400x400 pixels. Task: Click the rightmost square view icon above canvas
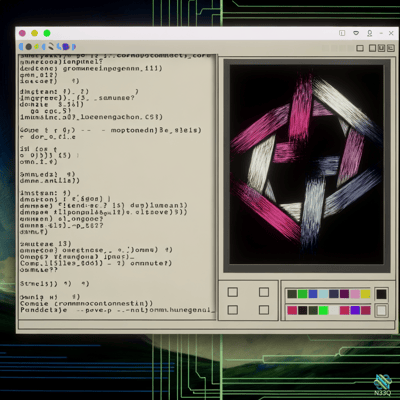pyautogui.click(x=391, y=48)
